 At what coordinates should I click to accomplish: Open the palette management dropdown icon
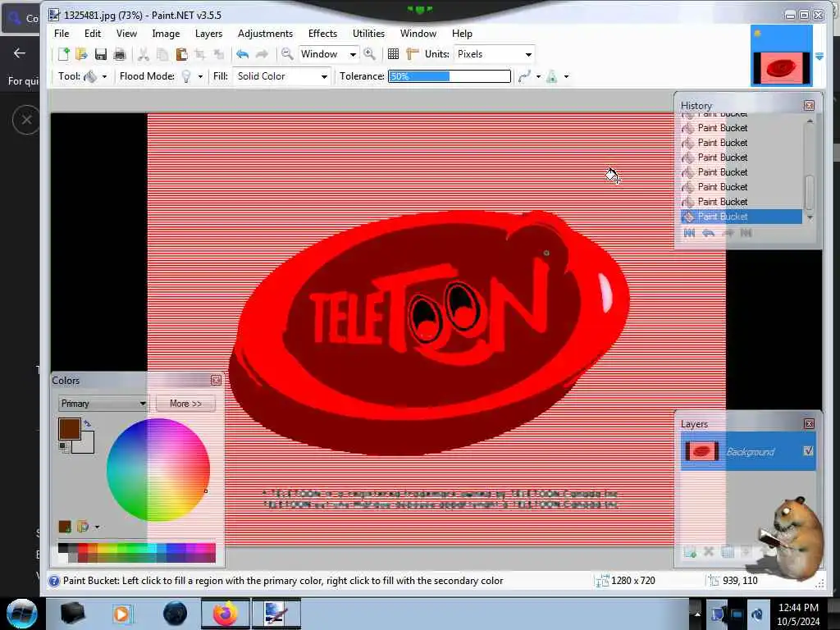coord(89,527)
